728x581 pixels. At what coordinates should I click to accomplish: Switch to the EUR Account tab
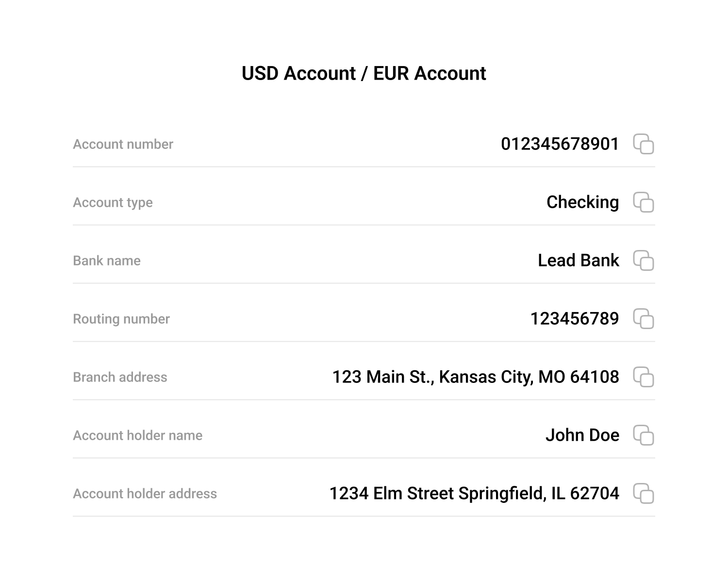[x=430, y=73]
